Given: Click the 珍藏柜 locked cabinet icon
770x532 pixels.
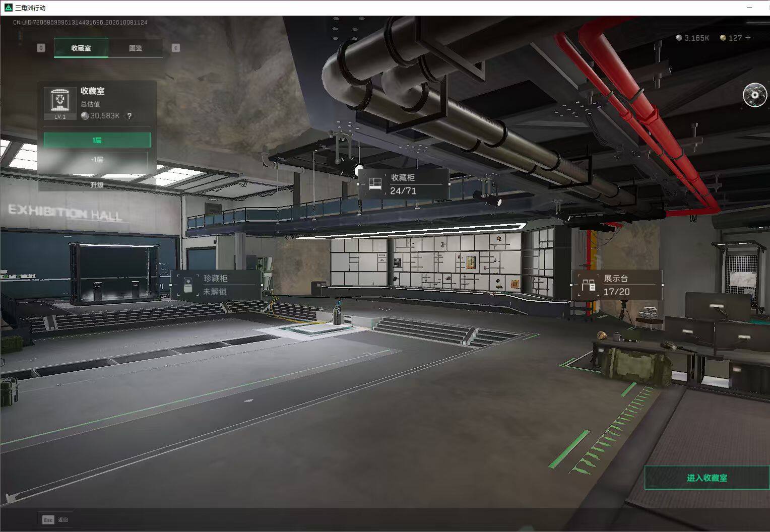Looking at the screenshot, I should (188, 285).
